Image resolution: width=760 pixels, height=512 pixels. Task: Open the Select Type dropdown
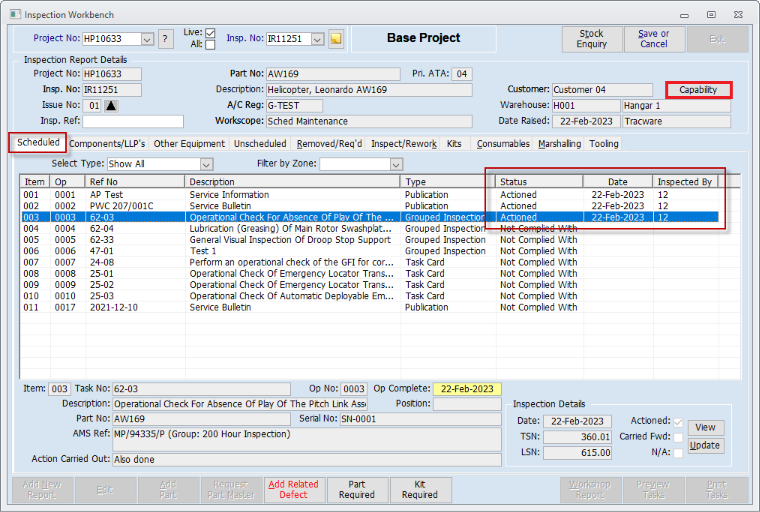click(206, 164)
